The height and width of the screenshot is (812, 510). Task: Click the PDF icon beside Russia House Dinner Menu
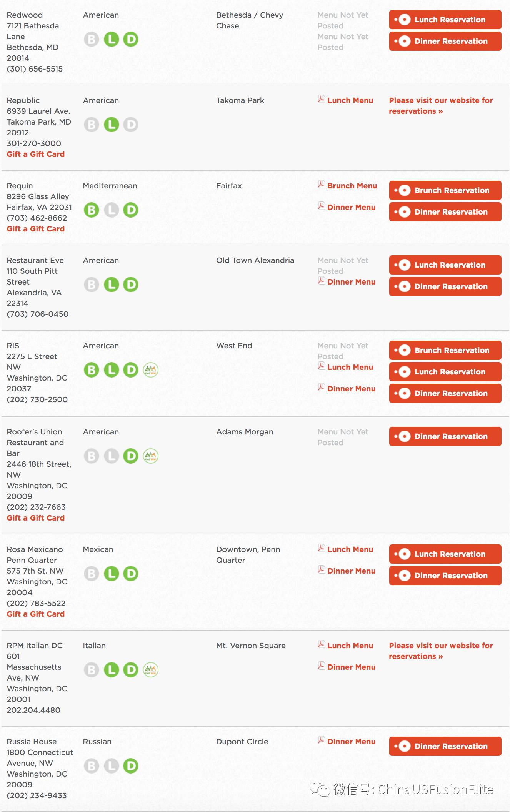(321, 740)
